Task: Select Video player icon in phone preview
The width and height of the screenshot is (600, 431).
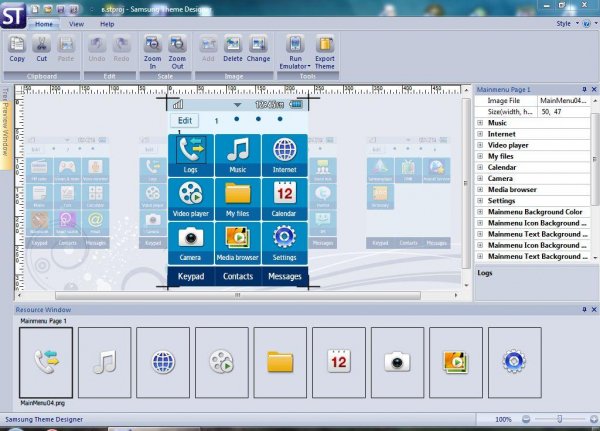Action: (191, 193)
